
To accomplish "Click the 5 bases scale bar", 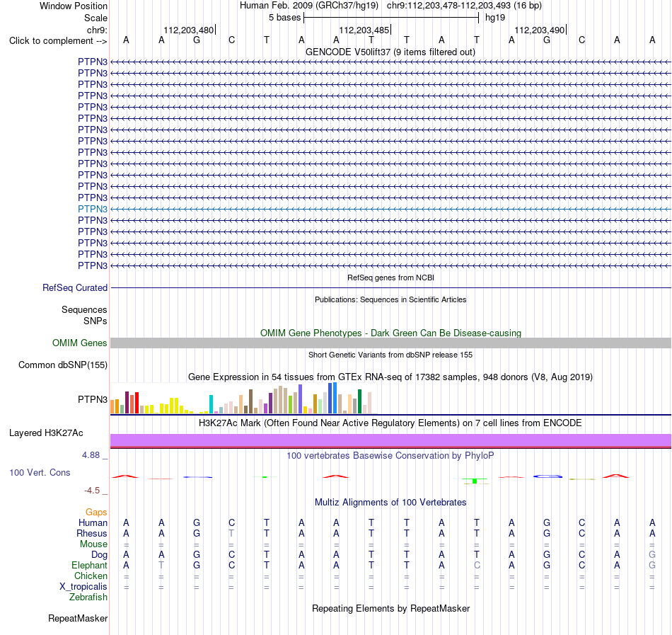I will [x=391, y=18].
